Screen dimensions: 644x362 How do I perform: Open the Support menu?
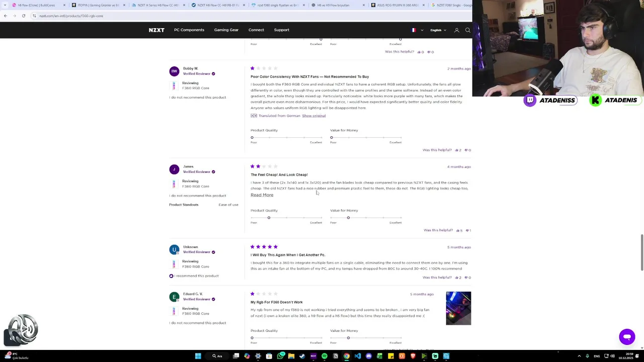click(281, 30)
